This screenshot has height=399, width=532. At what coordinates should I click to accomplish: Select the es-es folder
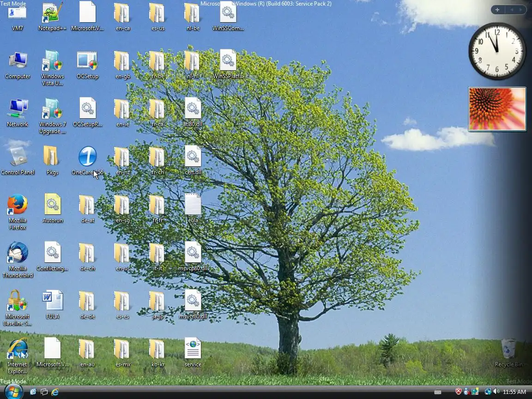coord(122,305)
